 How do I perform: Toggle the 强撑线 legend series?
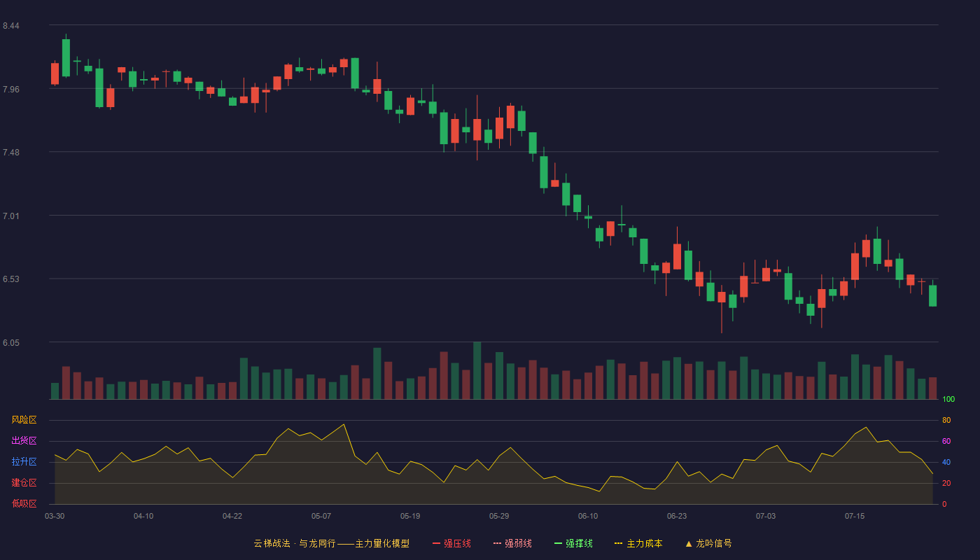coord(573,543)
